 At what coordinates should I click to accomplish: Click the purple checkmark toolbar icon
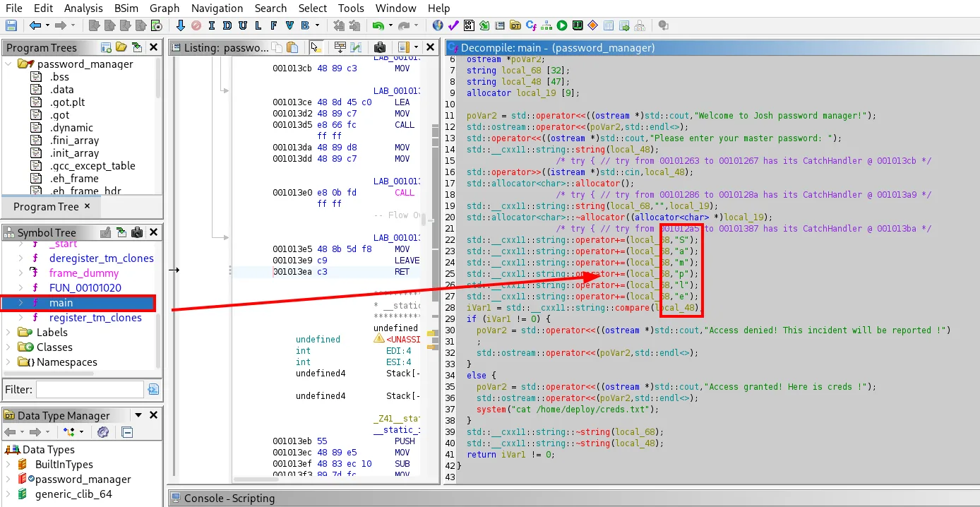click(453, 25)
